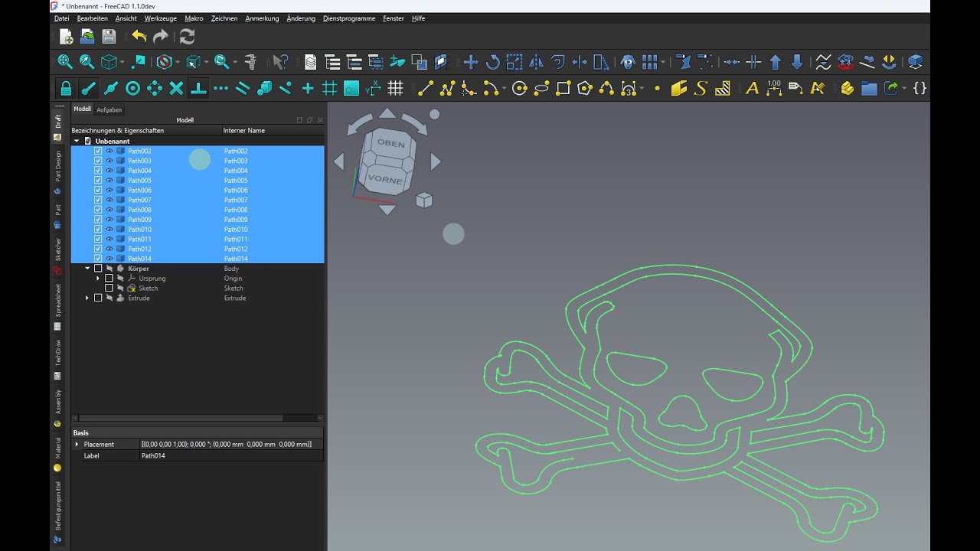Create a new document with the New icon

66,37
